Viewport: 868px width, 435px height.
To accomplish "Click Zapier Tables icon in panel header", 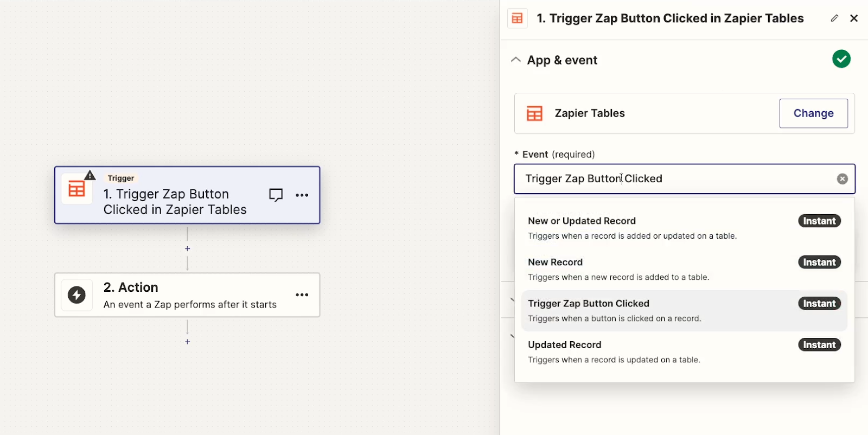I will click(518, 18).
